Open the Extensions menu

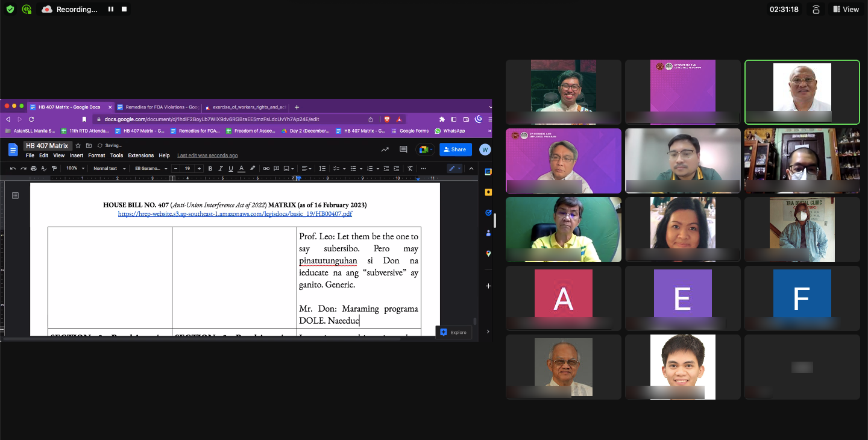tap(140, 156)
